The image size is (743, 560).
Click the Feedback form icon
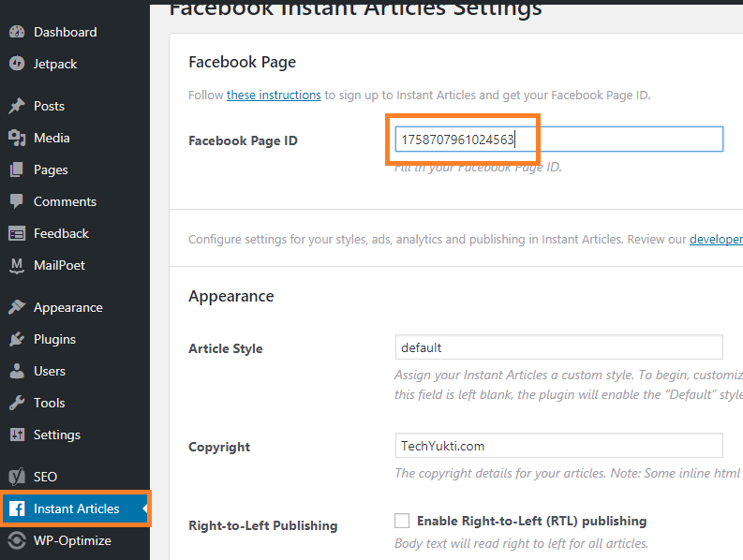click(x=17, y=233)
